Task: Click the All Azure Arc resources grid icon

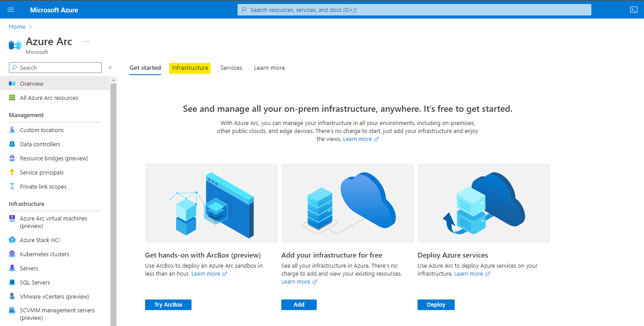Action: tap(12, 98)
